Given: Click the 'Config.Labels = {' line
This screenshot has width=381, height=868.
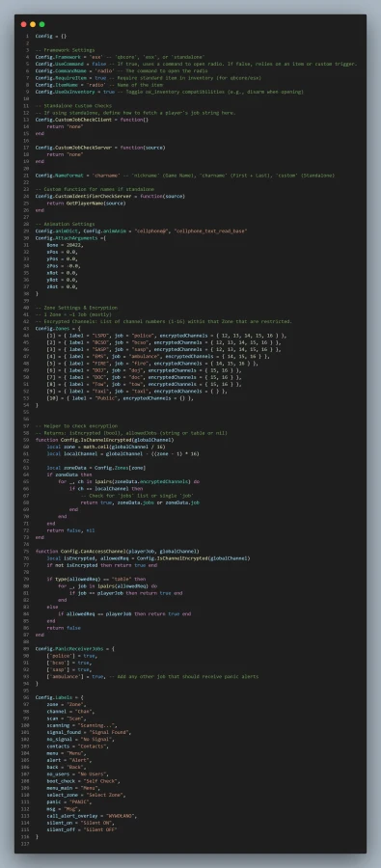Looking at the screenshot, I should point(59,697).
